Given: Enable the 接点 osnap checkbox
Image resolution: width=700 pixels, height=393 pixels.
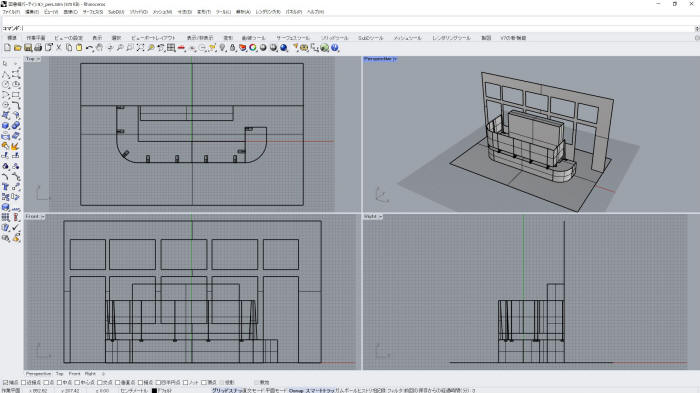Looking at the screenshot, I should 141,382.
